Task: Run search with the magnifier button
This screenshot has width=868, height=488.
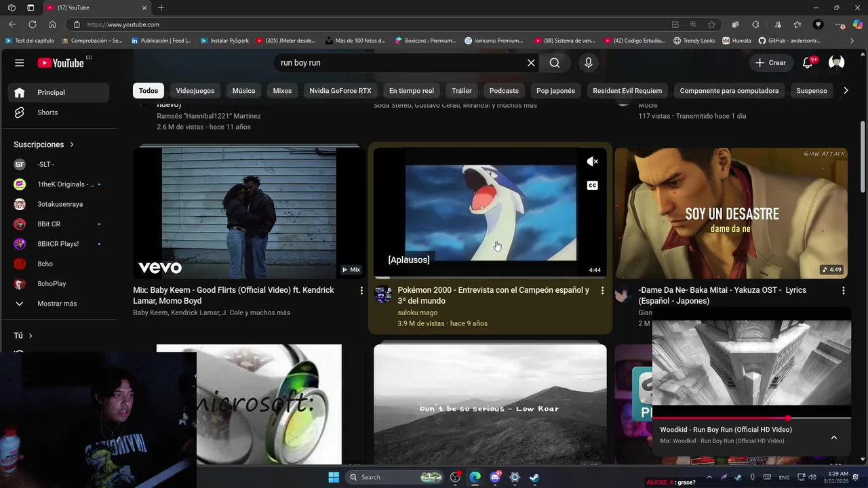Action: coord(555,62)
